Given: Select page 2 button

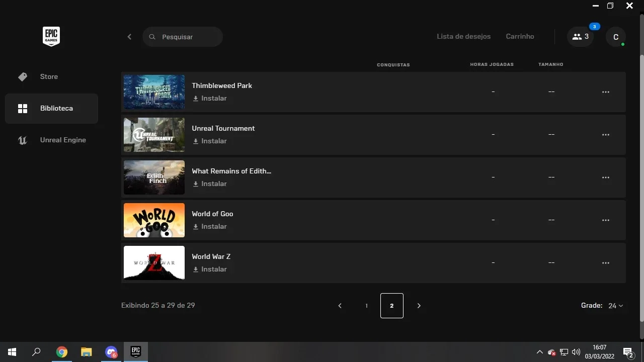Looking at the screenshot, I should point(392,306).
